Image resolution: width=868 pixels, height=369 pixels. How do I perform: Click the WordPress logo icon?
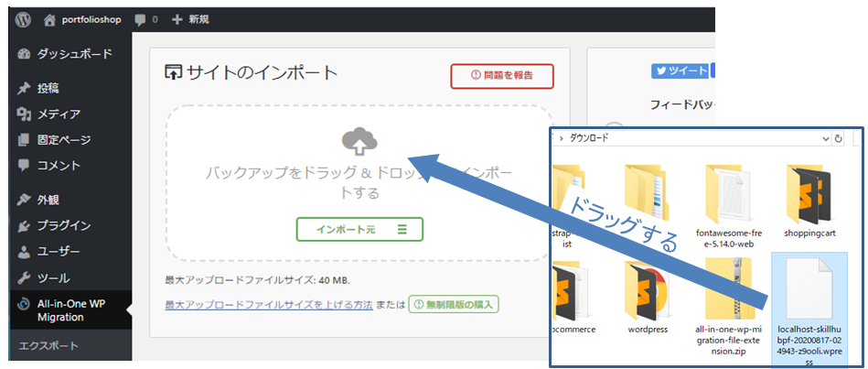(24, 20)
